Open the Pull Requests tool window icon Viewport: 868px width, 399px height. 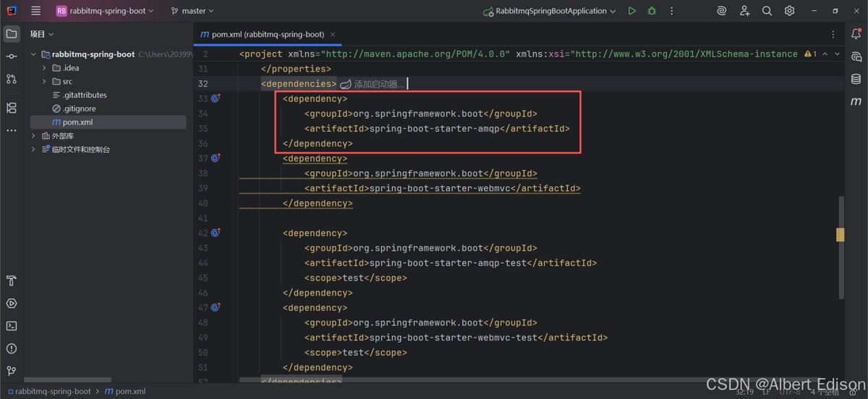tap(11, 79)
